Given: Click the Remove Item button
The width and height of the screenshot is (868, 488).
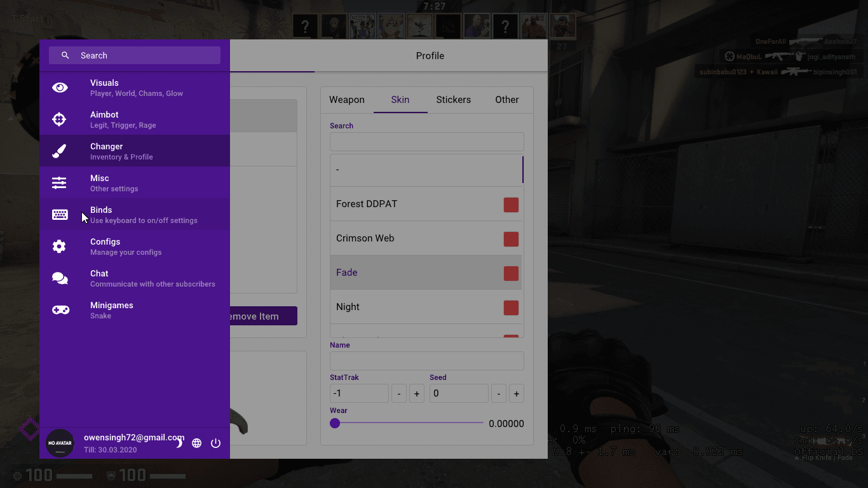Looking at the screenshot, I should [263, 316].
